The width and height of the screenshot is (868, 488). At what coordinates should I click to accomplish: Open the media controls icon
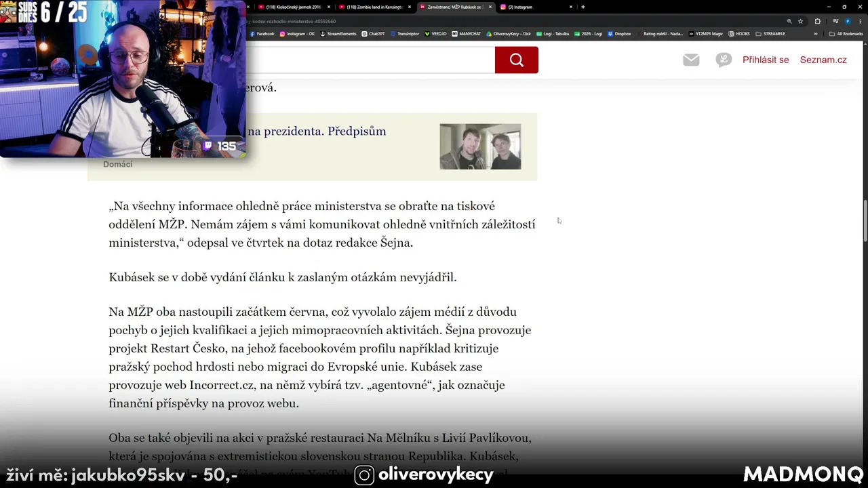835,21
